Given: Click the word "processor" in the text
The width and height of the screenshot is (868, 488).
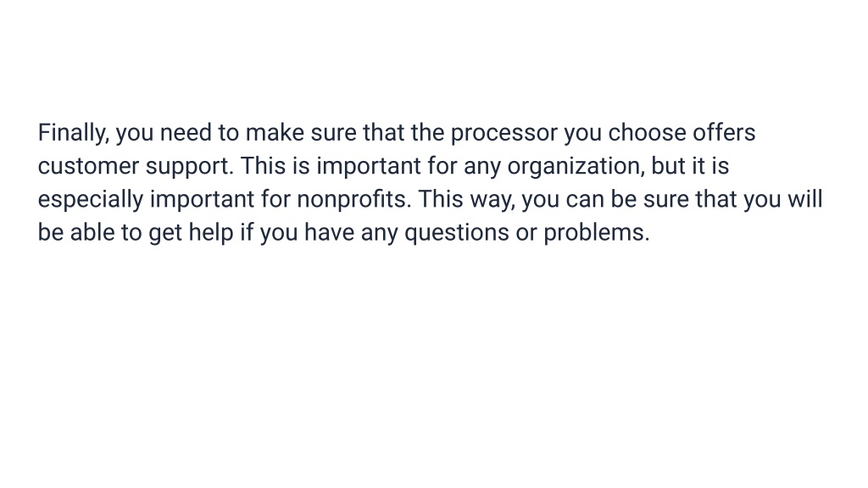Looking at the screenshot, I should pyautogui.click(x=504, y=133).
